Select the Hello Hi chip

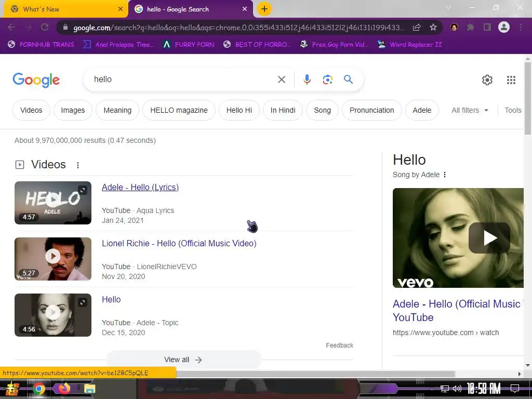(x=239, y=110)
